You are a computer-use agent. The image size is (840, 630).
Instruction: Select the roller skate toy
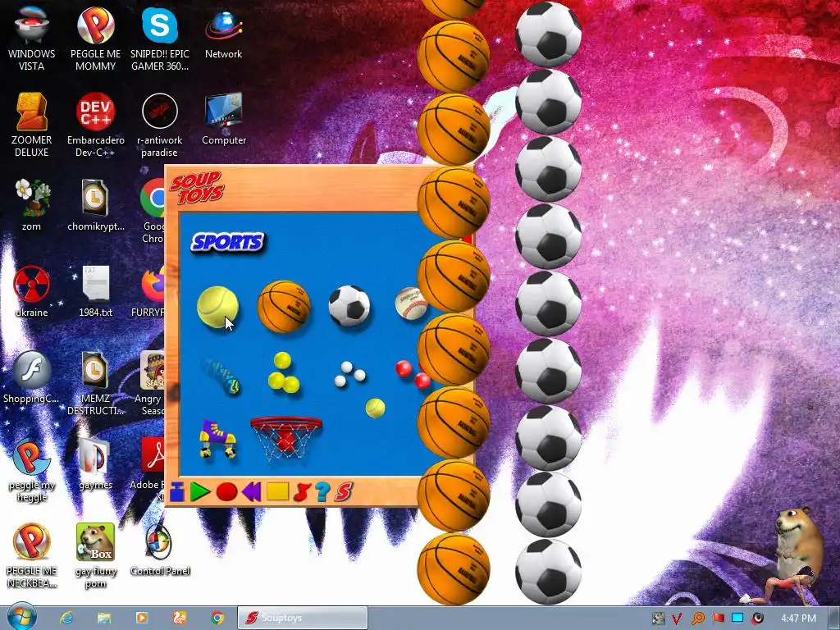[x=217, y=440]
